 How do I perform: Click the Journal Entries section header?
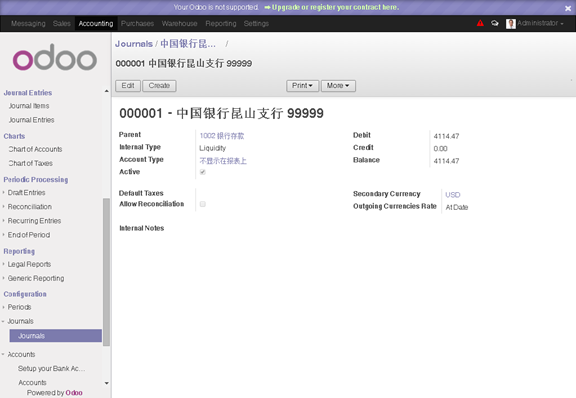coord(28,93)
